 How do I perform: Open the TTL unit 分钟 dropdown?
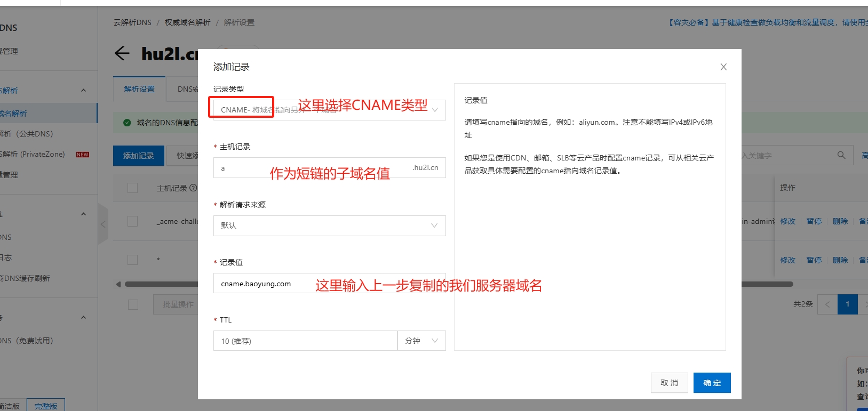(421, 341)
